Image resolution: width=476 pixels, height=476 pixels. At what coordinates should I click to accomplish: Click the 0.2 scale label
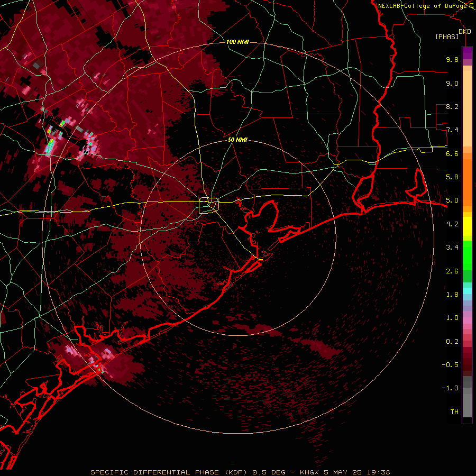click(452, 342)
